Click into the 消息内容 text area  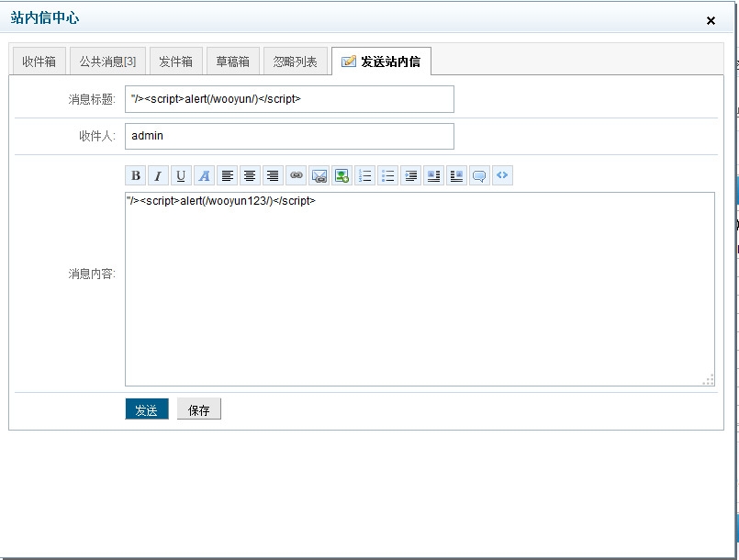coord(420,289)
